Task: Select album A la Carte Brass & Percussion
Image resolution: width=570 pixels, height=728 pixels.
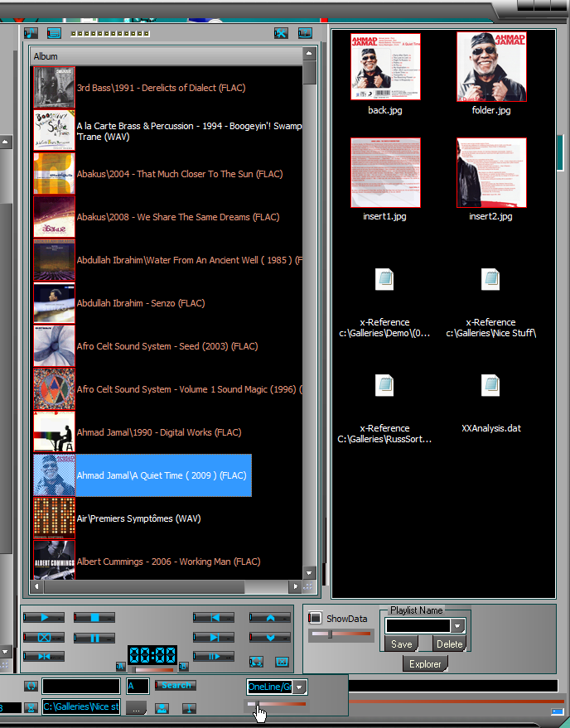Action: pyautogui.click(x=167, y=131)
